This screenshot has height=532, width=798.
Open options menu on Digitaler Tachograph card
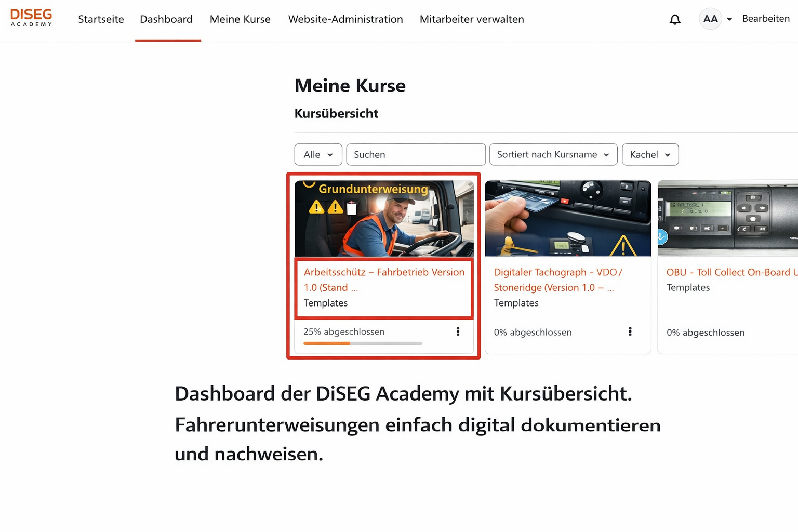(630, 331)
